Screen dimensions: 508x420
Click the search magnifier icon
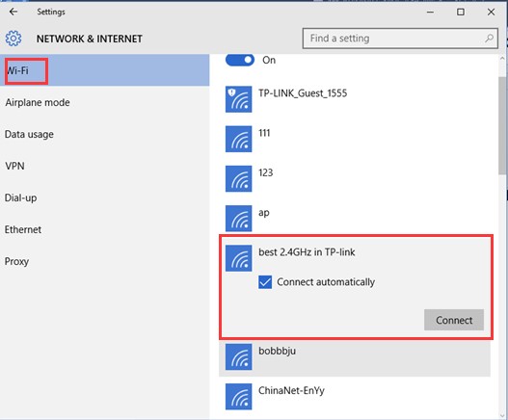490,39
